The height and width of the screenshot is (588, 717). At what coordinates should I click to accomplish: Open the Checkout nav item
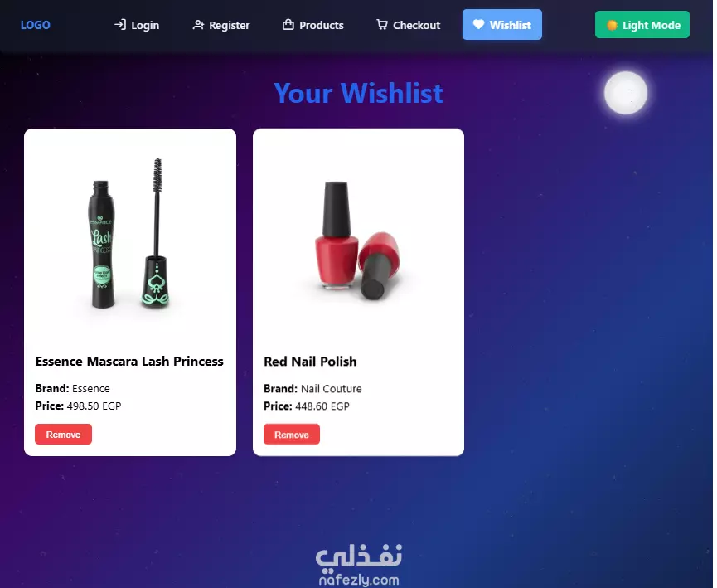[x=409, y=25]
